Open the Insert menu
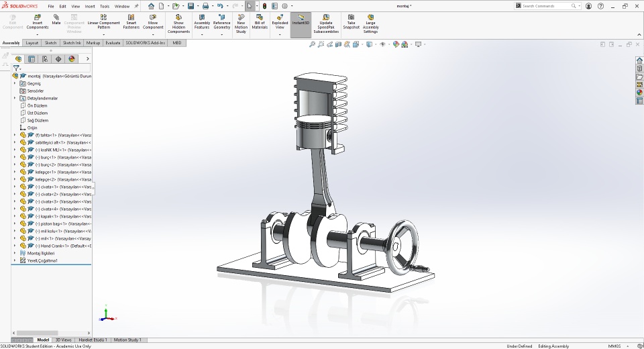Screen dimensions: 644x349 pyautogui.click(x=90, y=6)
